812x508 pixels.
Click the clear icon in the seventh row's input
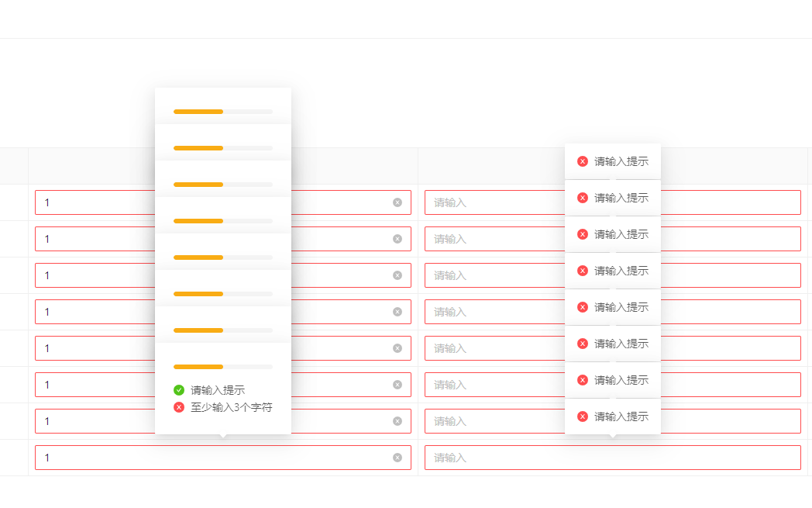pyautogui.click(x=397, y=421)
